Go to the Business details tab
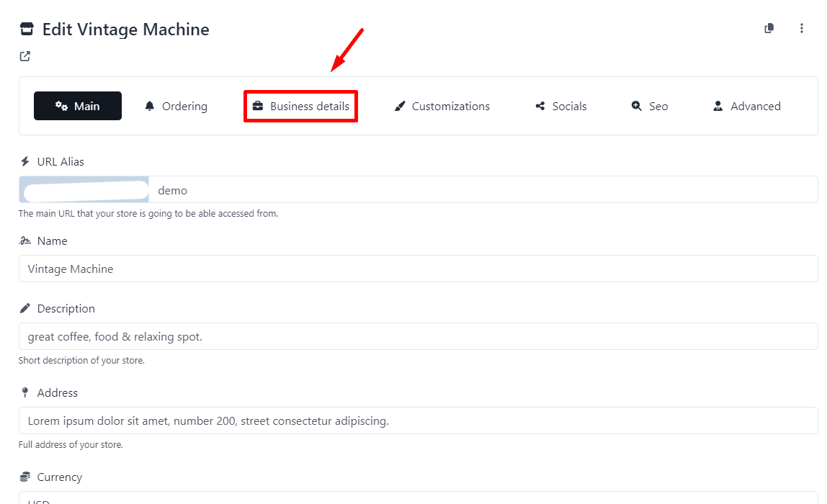827x504 pixels. (300, 106)
